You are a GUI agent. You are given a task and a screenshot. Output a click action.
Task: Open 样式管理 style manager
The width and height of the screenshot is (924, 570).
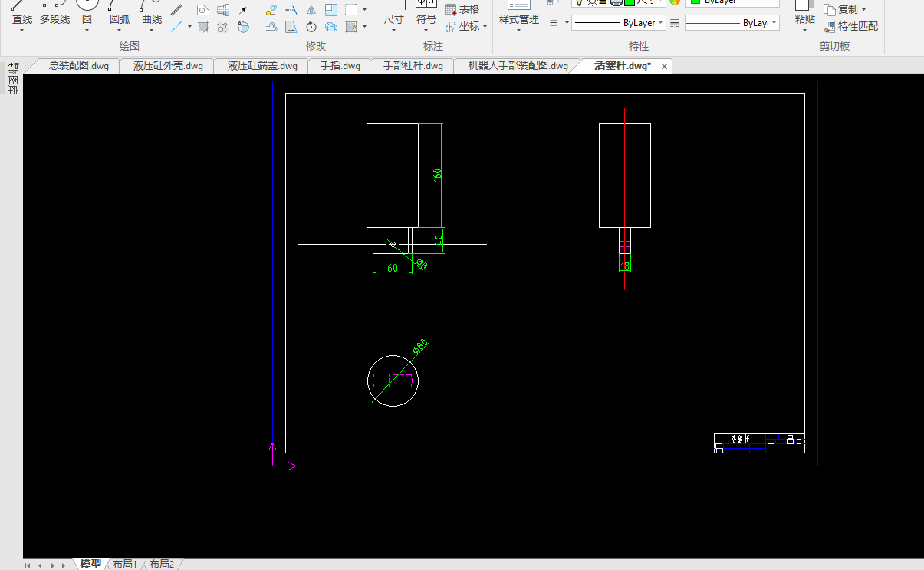(519, 14)
